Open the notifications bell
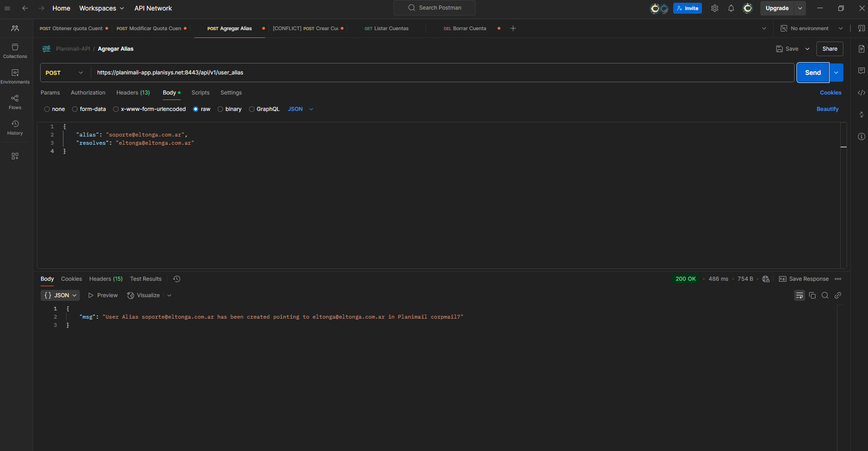Viewport: 868px width, 451px height. pos(731,8)
